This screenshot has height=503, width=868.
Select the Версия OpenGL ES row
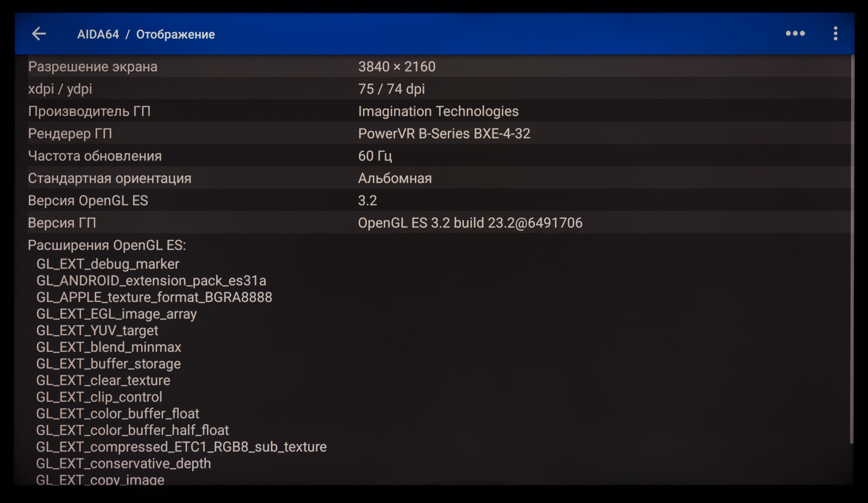pyautogui.click(x=88, y=201)
